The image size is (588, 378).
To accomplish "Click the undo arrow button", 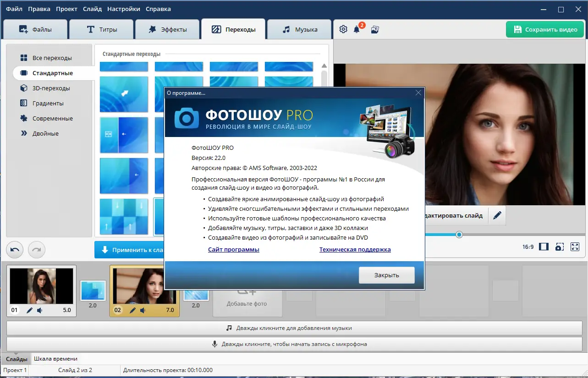I will point(15,250).
